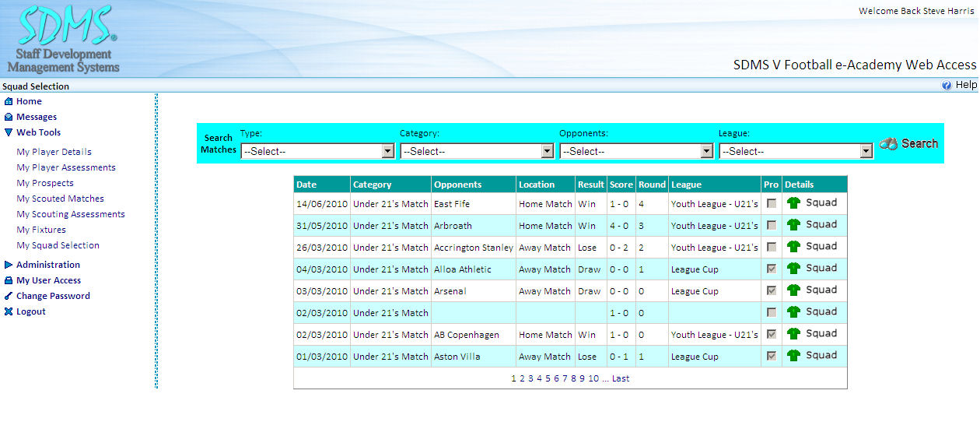Open Squad link for Arsenal match

[821, 290]
